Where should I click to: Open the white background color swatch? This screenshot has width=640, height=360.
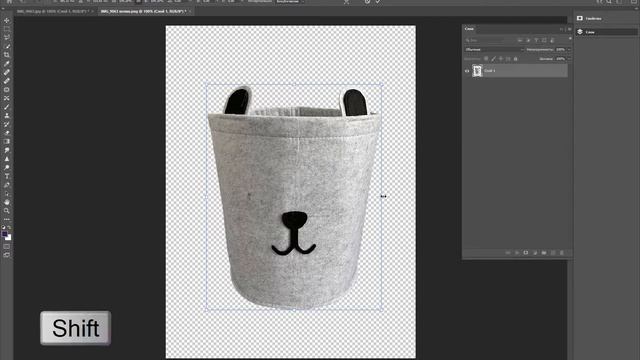pyautogui.click(x=9, y=238)
